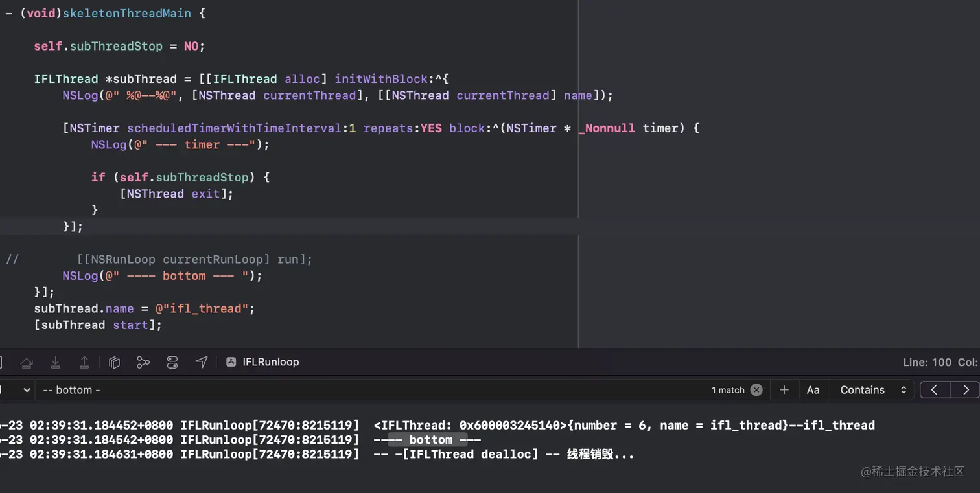Go to the next search match
Screen dimensions: 980x493
[x=965, y=390]
